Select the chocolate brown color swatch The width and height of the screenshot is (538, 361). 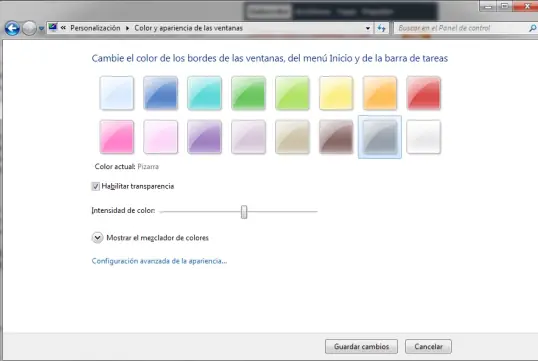pyautogui.click(x=336, y=137)
